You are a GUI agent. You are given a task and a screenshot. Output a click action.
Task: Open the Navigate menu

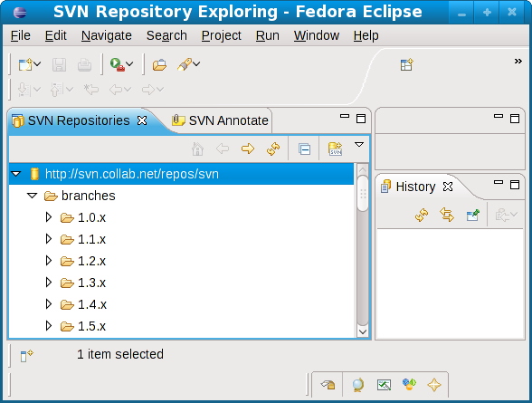point(107,35)
